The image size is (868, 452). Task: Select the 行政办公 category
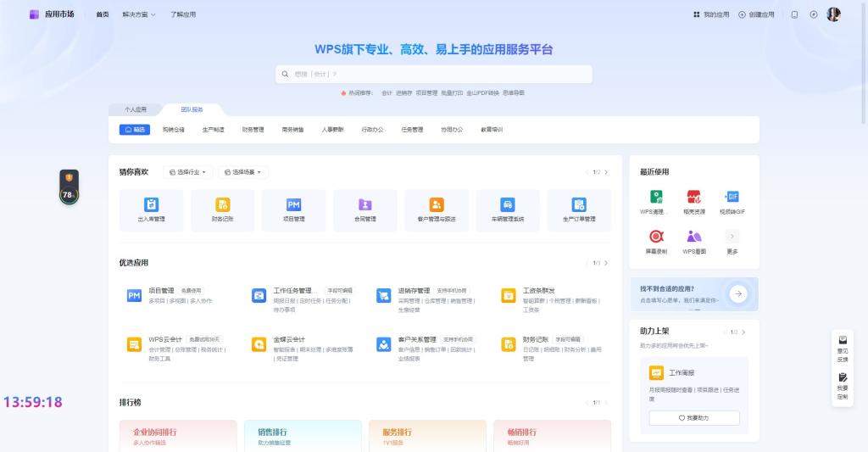[x=372, y=130]
